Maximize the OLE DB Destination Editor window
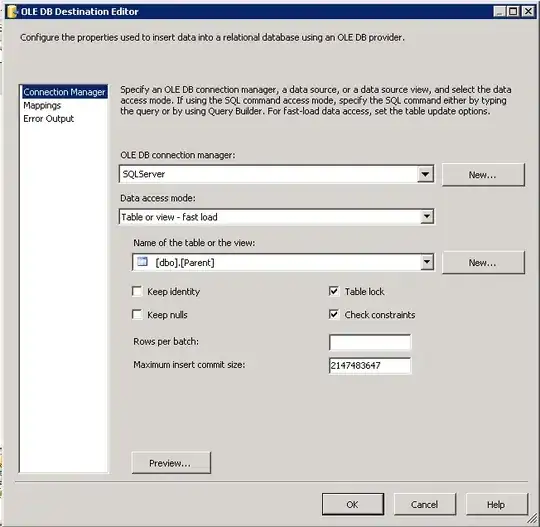 [x=513, y=12]
